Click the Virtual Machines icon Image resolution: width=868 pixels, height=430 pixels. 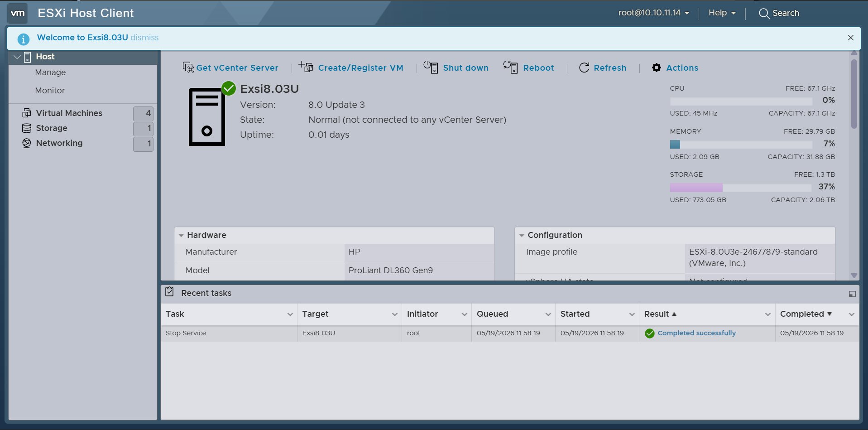point(27,113)
